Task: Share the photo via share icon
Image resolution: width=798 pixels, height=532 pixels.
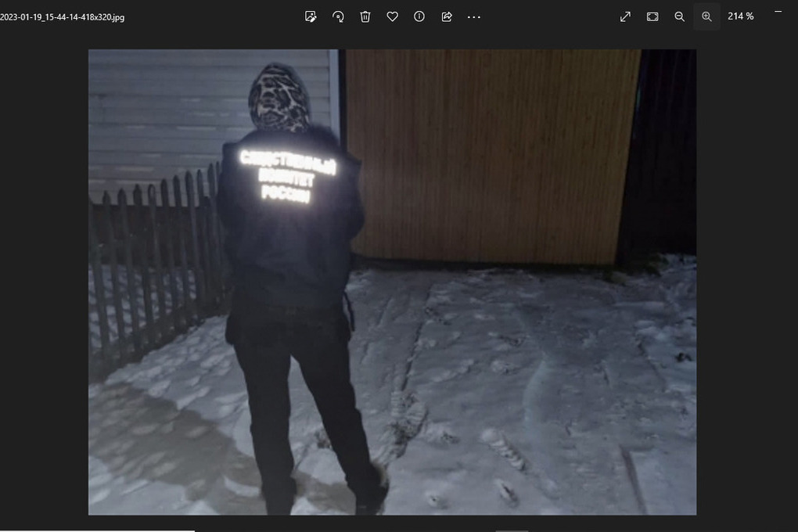Action: click(447, 16)
